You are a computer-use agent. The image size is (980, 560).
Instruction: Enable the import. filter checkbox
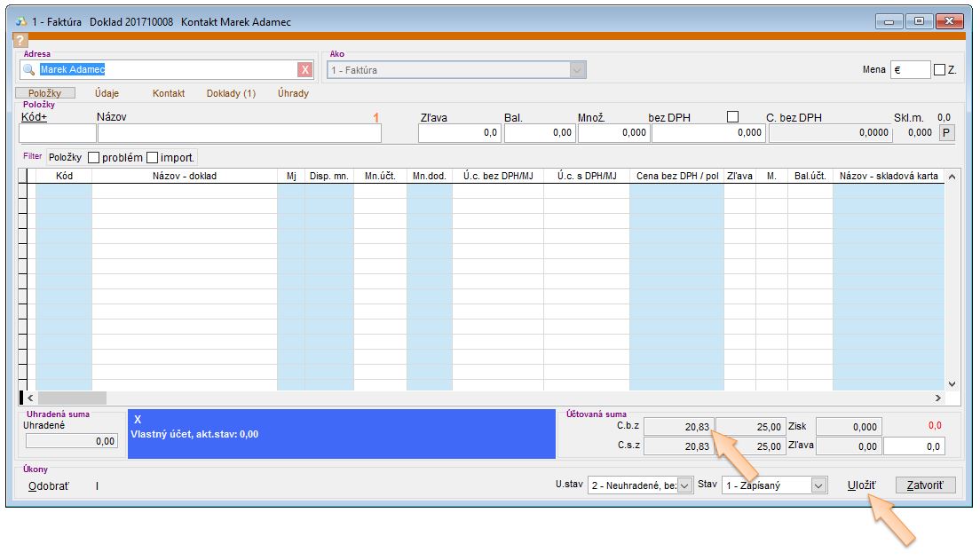click(x=152, y=157)
